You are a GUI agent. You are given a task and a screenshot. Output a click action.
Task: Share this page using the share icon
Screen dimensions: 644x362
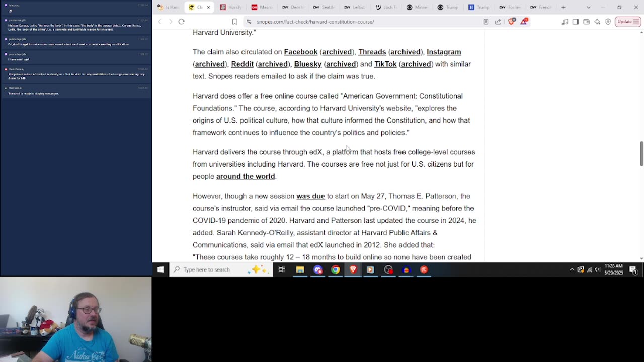(498, 22)
